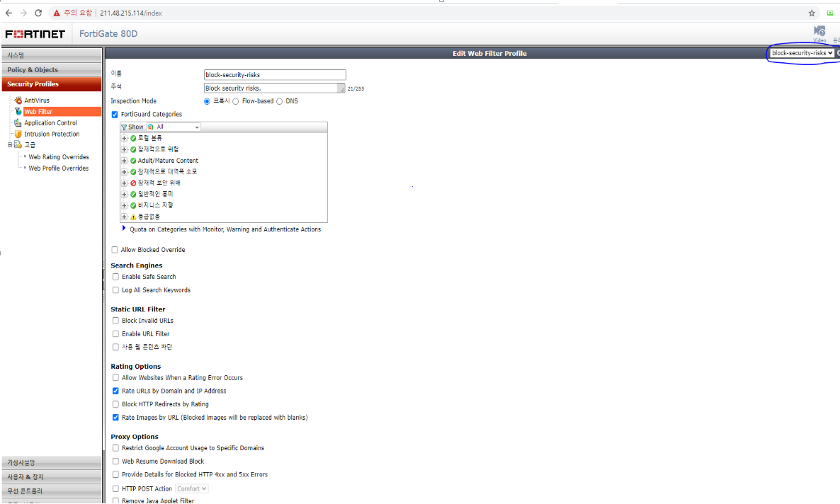The image size is (840, 504).
Task: Expand the 로컬 분류 category
Action: [124, 138]
